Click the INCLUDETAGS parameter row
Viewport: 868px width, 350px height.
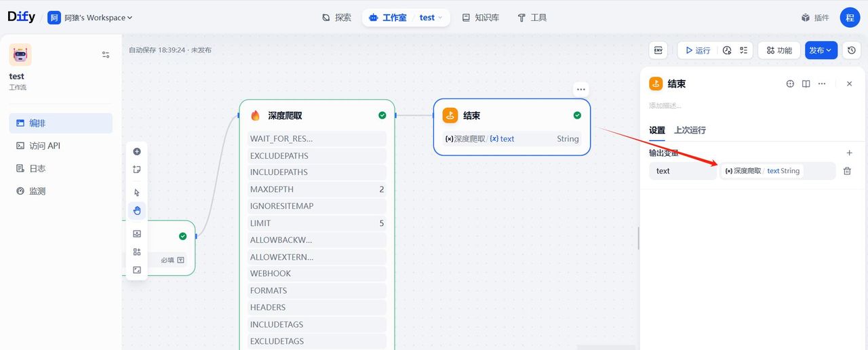coord(317,324)
